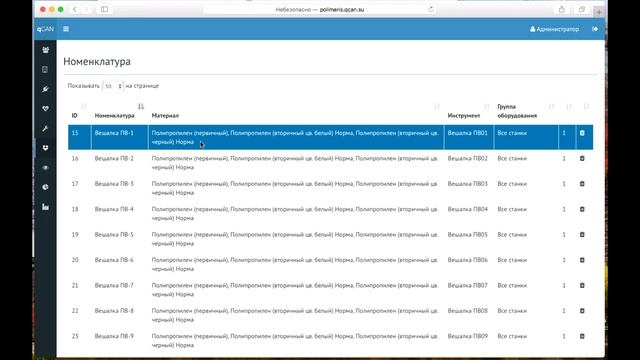Open the wrench icon section in the sidebar
This screenshot has height=360, width=640.
45,128
